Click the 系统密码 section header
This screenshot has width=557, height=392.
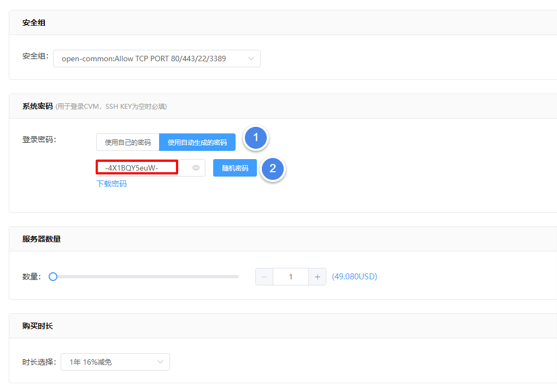tap(38, 106)
